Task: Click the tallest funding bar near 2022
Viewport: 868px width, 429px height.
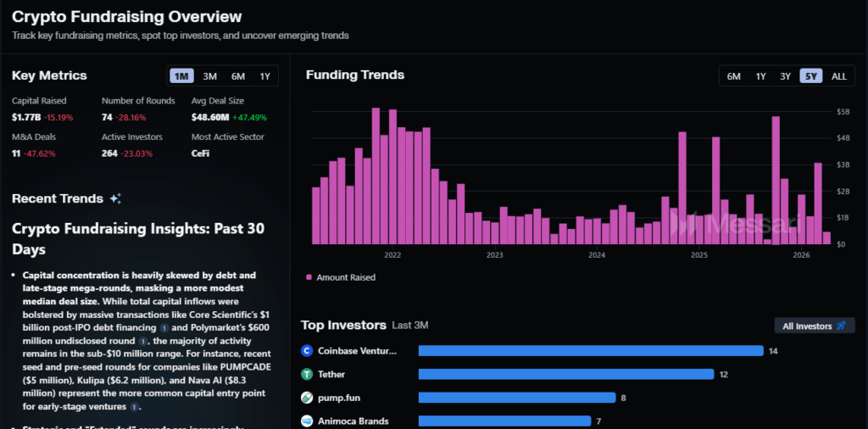Action: pos(376,175)
